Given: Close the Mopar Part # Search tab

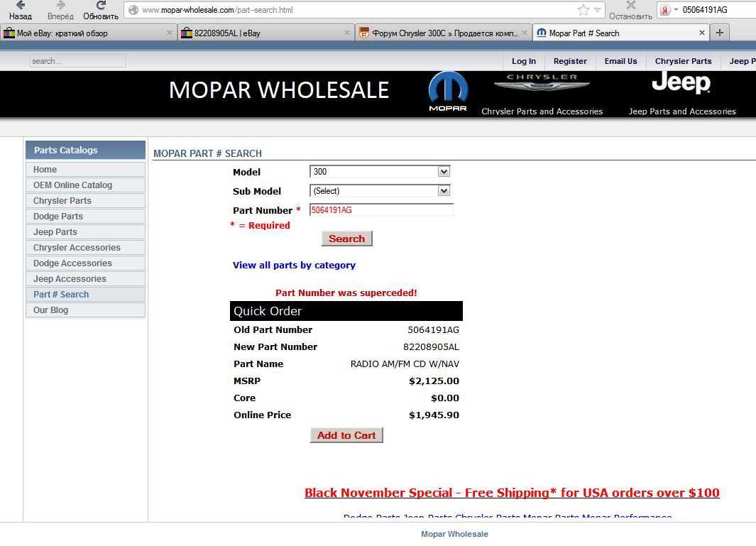Looking at the screenshot, I should (702, 33).
